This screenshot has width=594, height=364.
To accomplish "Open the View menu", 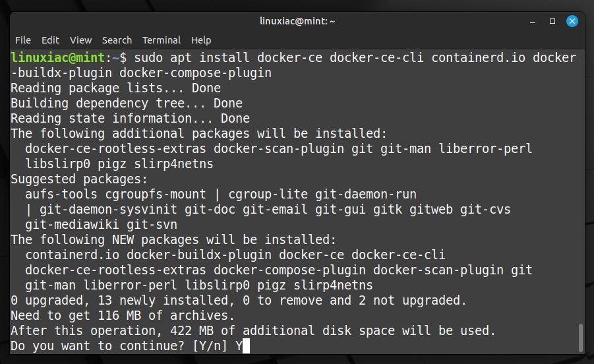I will pyautogui.click(x=80, y=40).
